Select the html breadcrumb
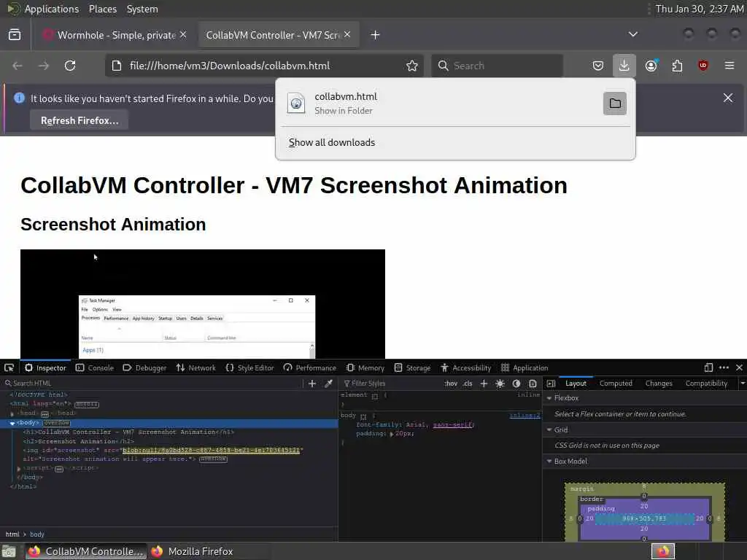747x560 pixels. [12, 534]
